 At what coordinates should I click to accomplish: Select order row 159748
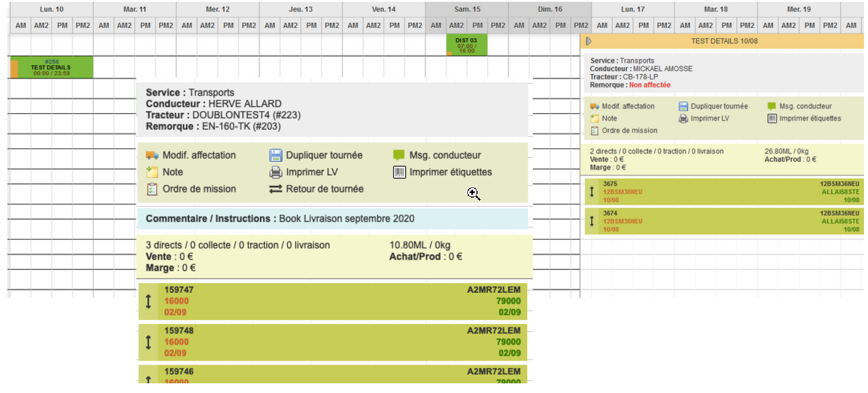click(333, 342)
